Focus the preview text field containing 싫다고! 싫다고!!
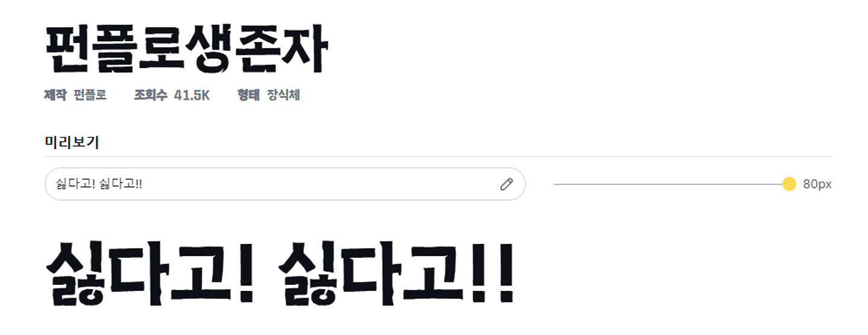 pyautogui.click(x=285, y=184)
